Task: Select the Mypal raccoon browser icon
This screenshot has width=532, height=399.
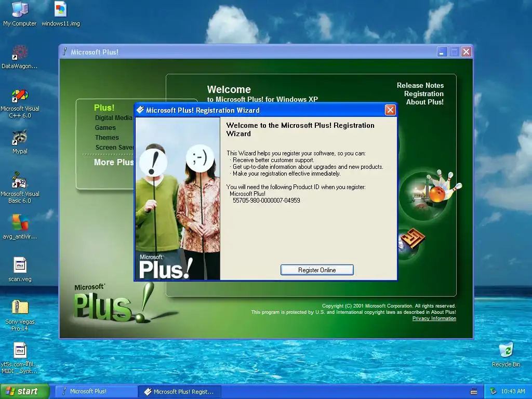Action: (20, 137)
